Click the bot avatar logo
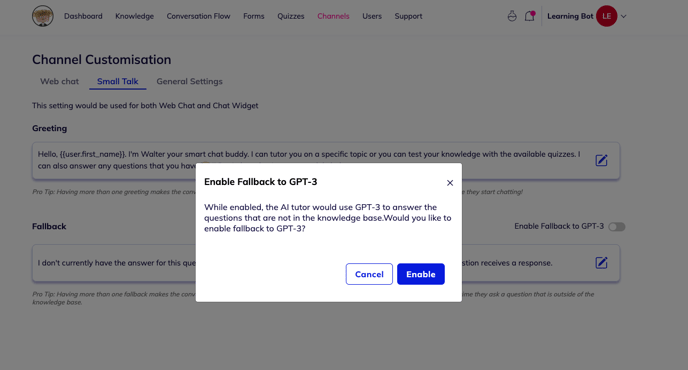This screenshot has height=370, width=688. click(43, 16)
